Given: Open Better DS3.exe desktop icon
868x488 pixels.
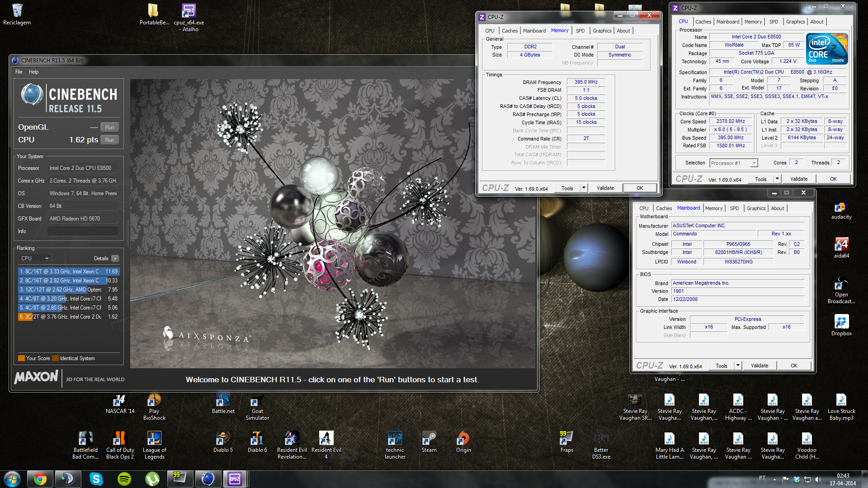Looking at the screenshot, I should 601,446.
